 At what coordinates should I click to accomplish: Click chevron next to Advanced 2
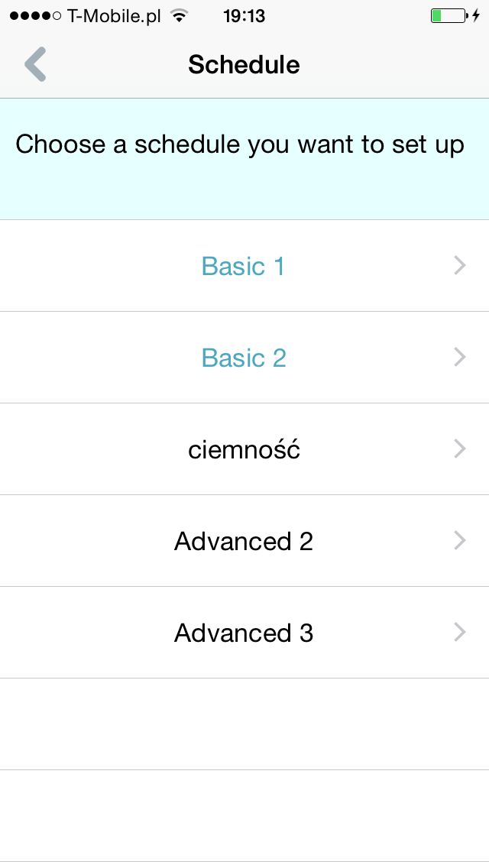coord(460,540)
